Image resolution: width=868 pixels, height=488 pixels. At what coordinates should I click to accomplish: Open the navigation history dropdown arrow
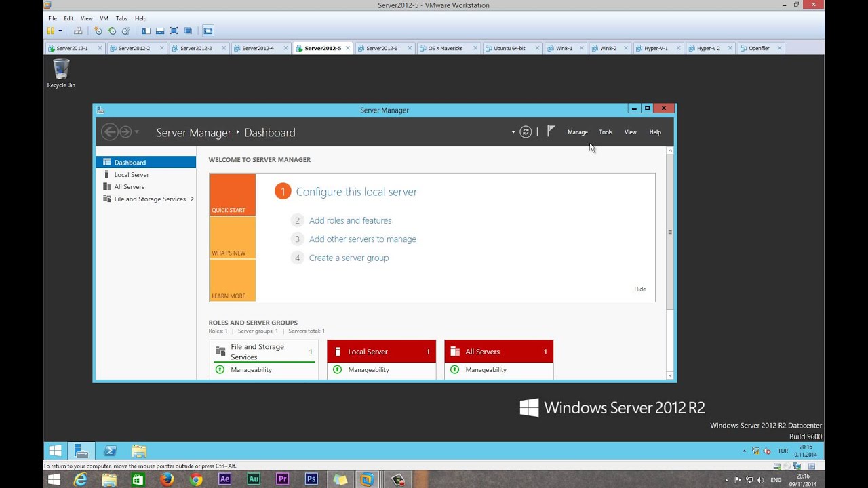(x=136, y=132)
